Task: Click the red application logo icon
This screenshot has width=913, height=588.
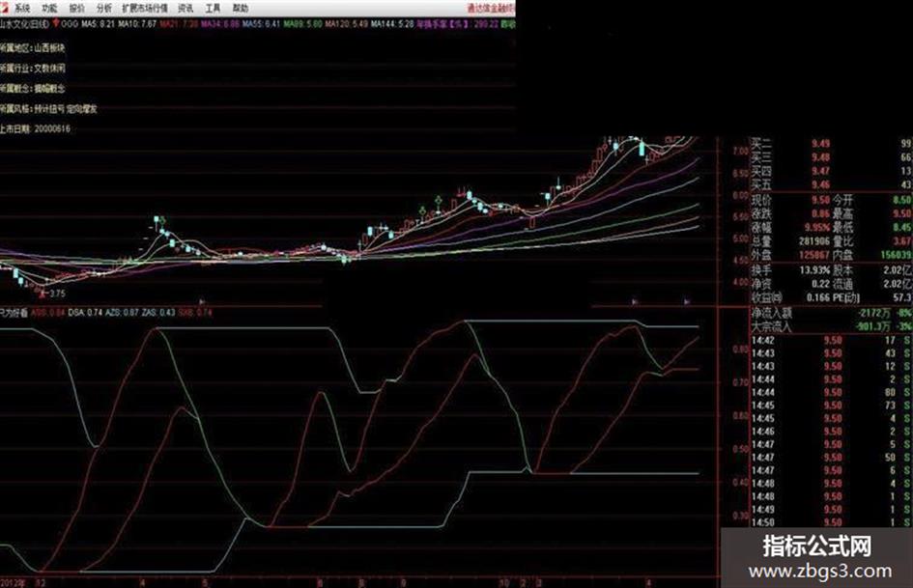Action: pyautogui.click(x=4, y=8)
